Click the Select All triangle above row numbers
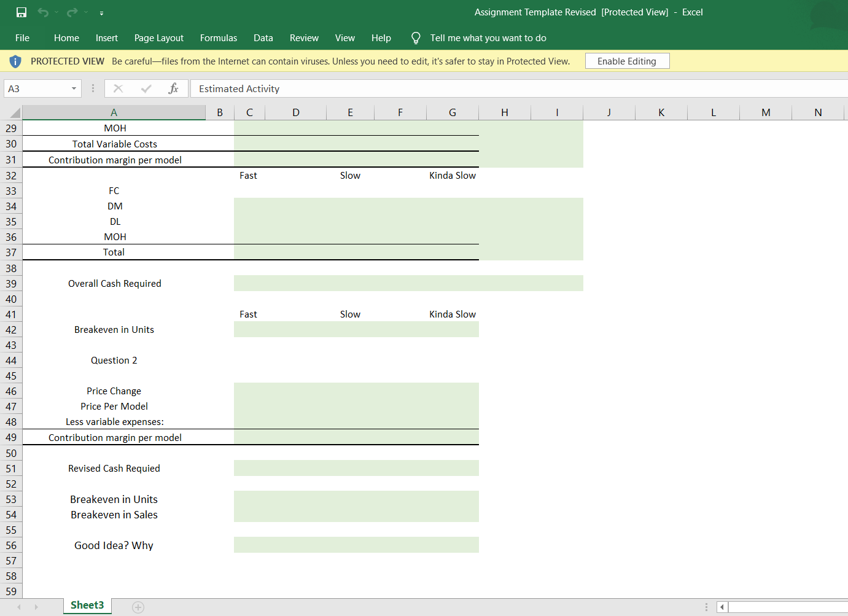 16,112
